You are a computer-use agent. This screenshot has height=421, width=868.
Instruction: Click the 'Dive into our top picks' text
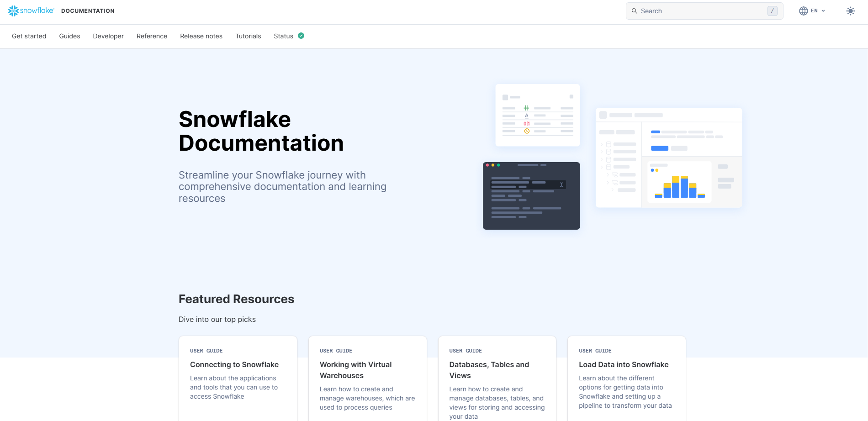(217, 320)
